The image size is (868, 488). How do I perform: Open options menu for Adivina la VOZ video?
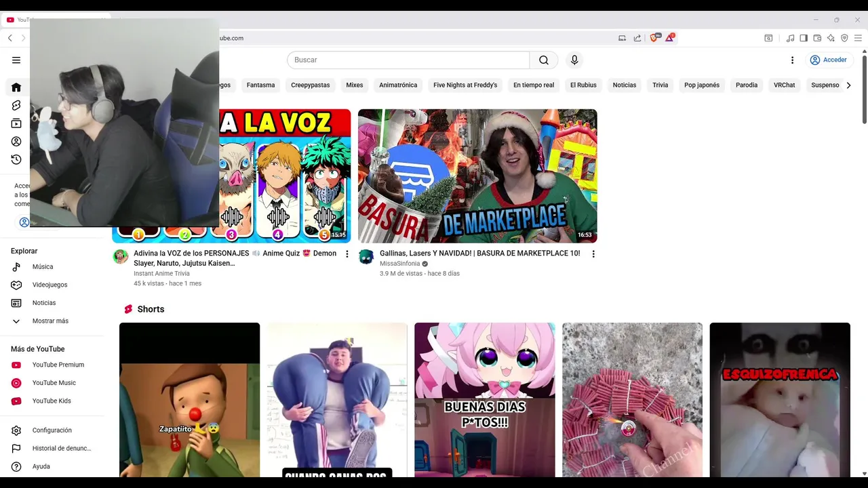tap(347, 254)
